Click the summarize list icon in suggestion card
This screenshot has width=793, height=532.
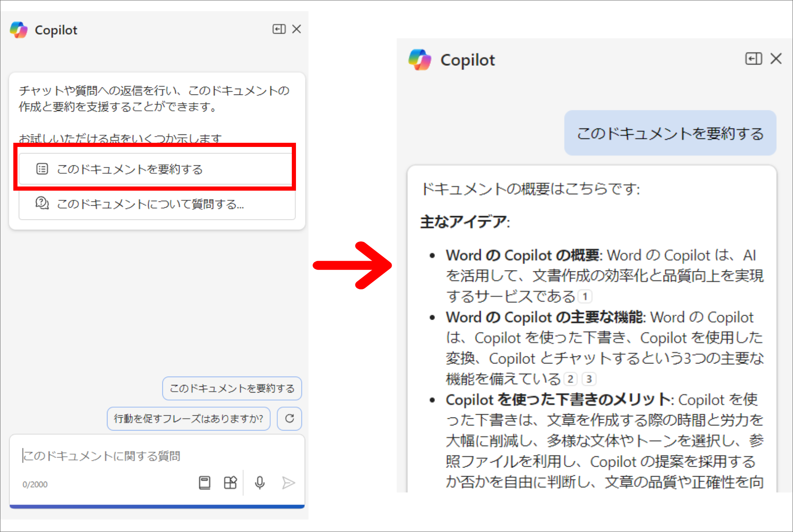click(x=42, y=169)
